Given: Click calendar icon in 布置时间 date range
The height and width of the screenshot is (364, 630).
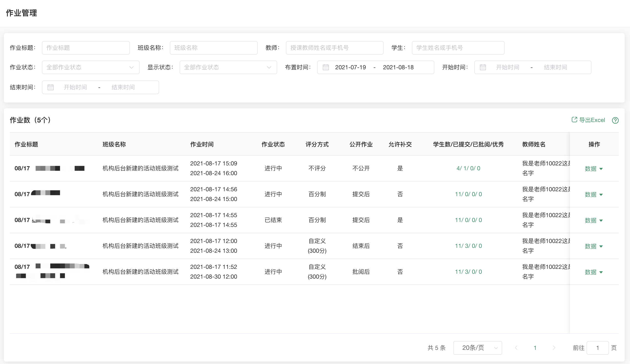Looking at the screenshot, I should pos(325,67).
